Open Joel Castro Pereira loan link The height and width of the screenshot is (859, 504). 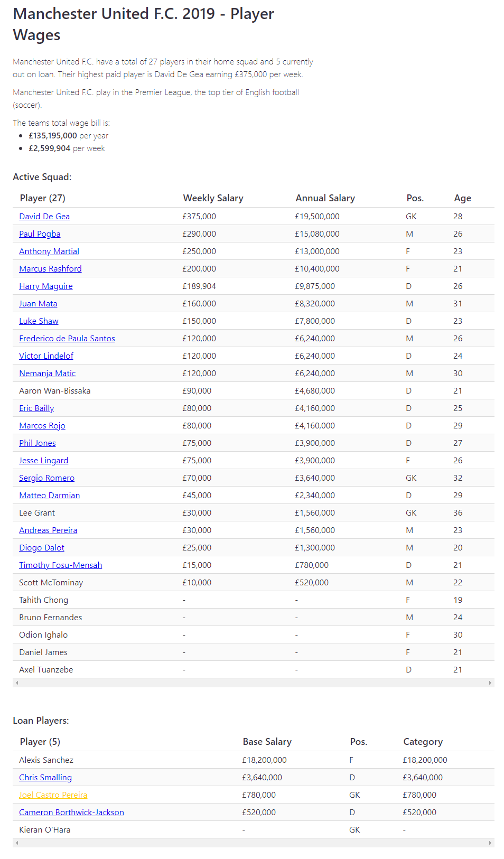pyautogui.click(x=53, y=795)
